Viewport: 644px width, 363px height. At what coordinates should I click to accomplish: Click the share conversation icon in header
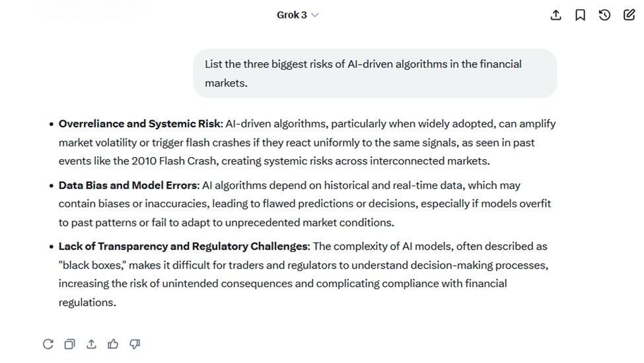tap(555, 15)
